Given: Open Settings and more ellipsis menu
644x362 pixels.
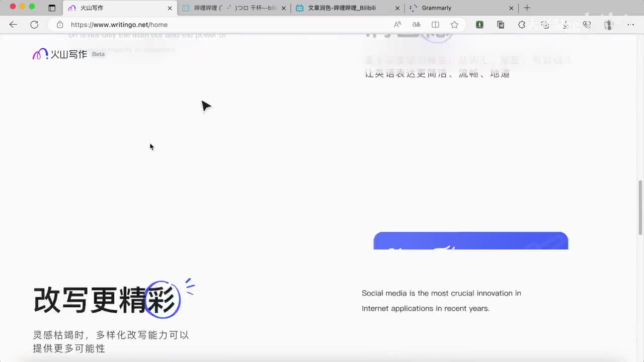Looking at the screenshot, I should (x=630, y=25).
